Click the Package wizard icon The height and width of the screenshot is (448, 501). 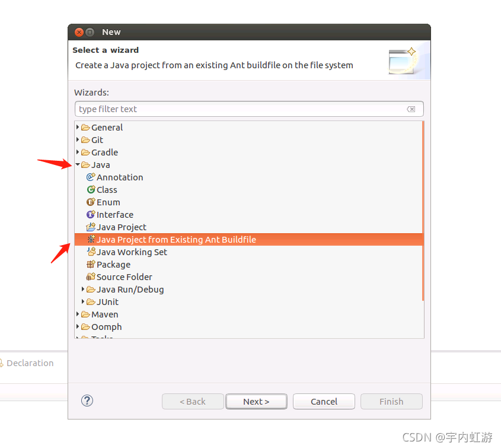click(x=91, y=264)
